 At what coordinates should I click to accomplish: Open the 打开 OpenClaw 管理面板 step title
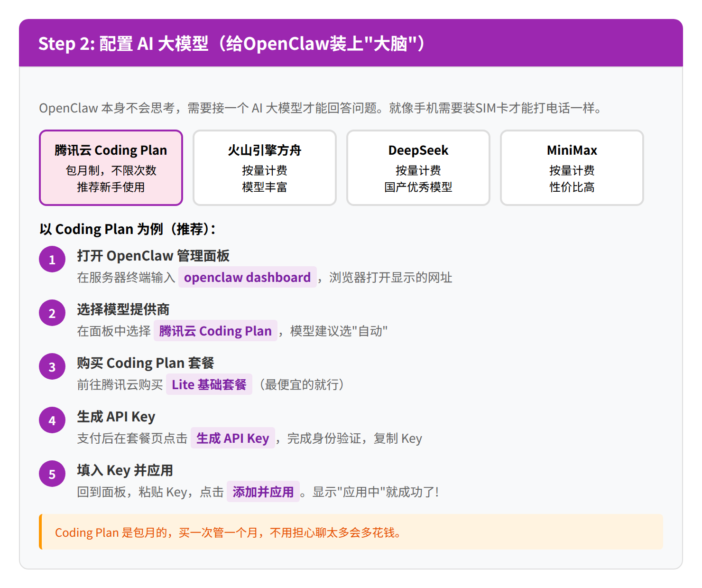coord(153,255)
